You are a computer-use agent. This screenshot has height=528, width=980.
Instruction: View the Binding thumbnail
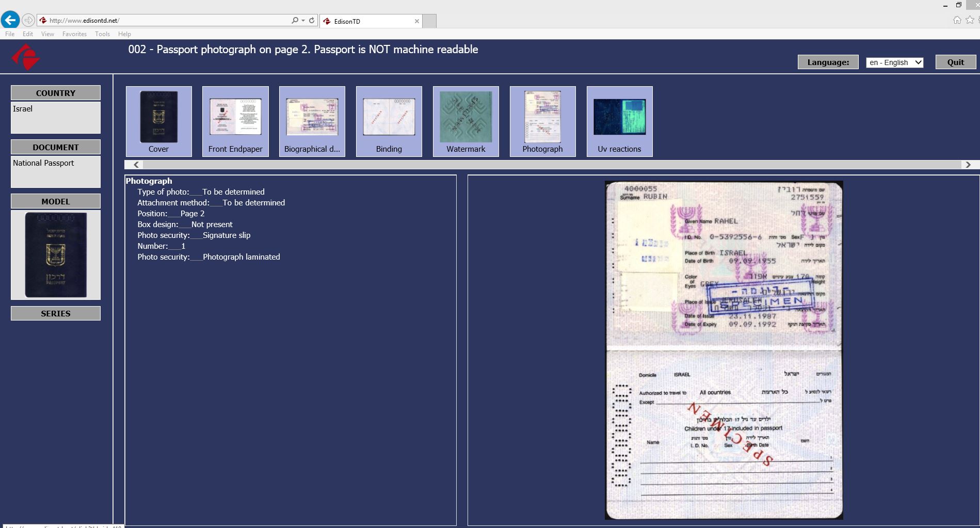389,121
